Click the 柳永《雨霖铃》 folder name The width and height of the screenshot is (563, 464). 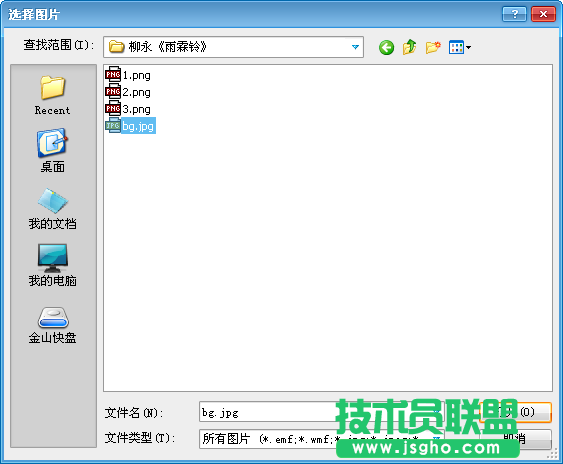click(x=167, y=47)
